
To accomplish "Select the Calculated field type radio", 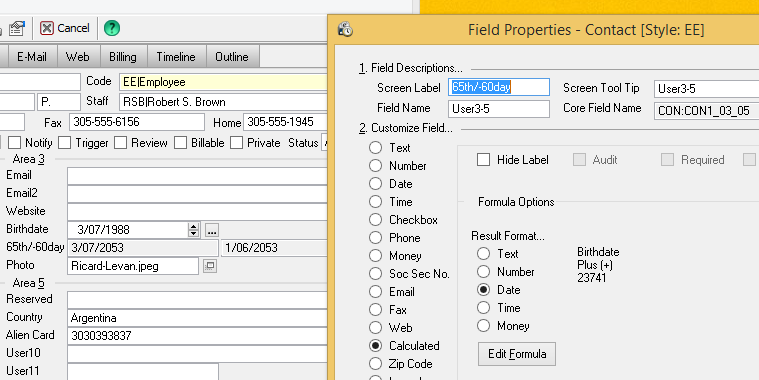I will (376, 346).
